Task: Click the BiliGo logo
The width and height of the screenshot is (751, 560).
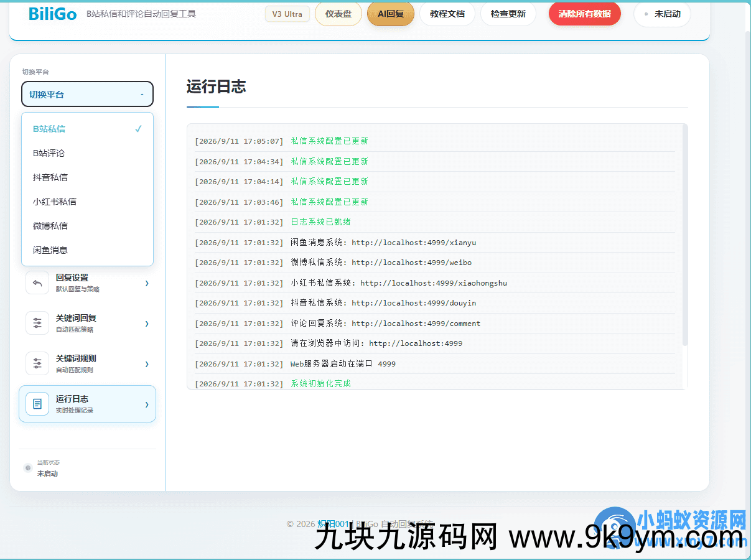Action: [x=53, y=14]
